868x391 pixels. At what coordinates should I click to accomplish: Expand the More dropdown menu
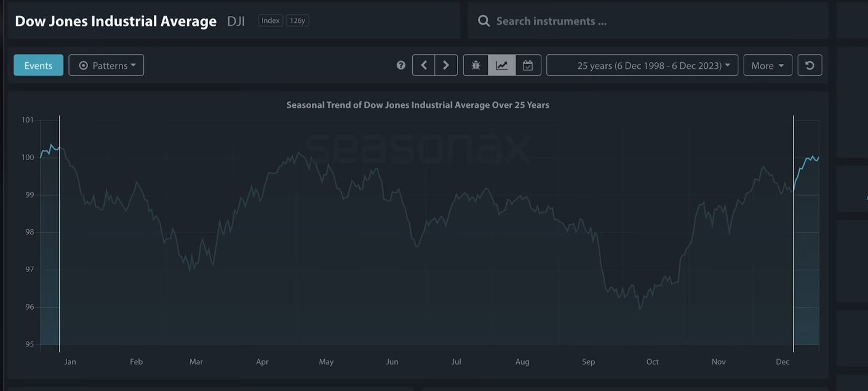(x=767, y=65)
